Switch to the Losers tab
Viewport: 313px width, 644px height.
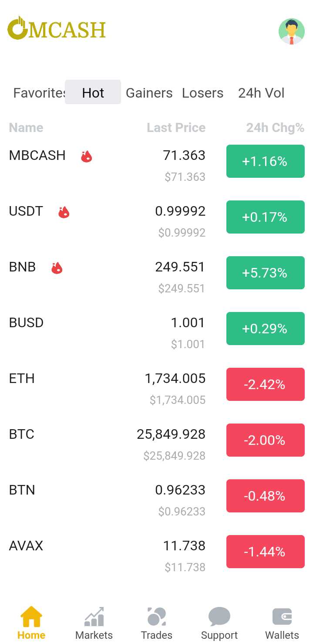[203, 93]
